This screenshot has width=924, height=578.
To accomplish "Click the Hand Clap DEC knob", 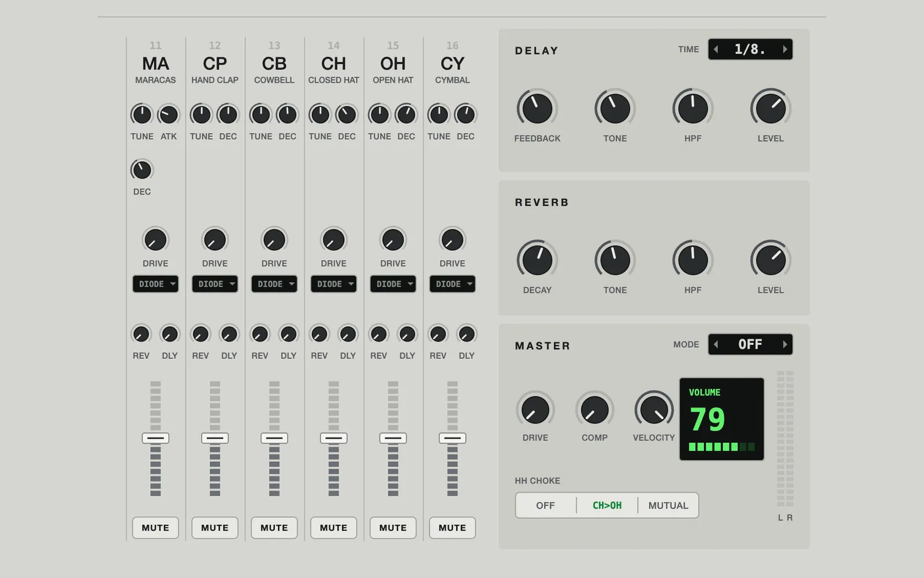I will (x=228, y=114).
